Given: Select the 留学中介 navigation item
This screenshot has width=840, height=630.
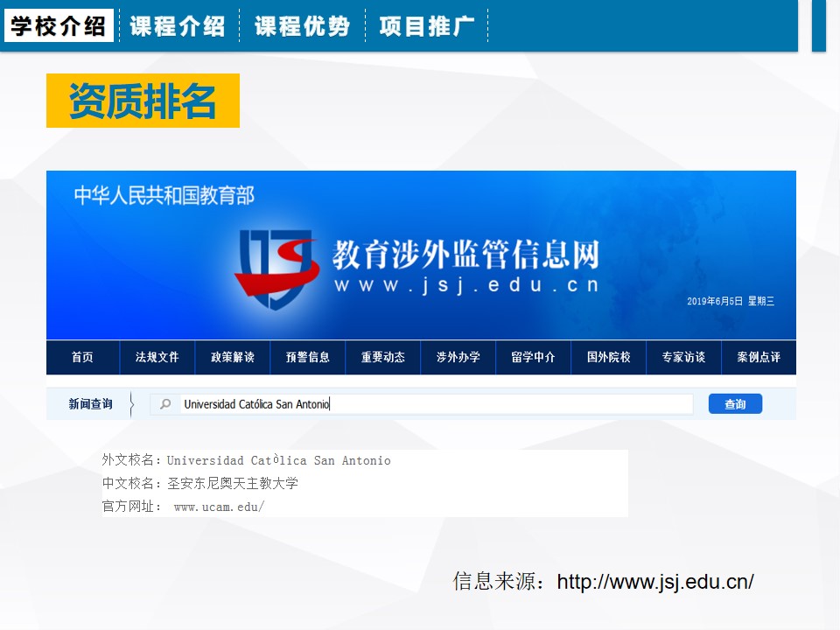Looking at the screenshot, I should point(533,357).
